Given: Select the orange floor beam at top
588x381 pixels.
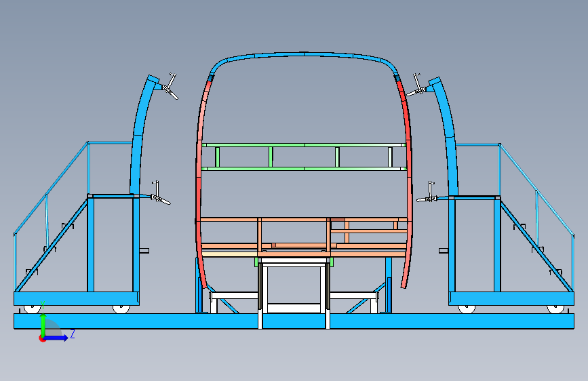Looking at the screenshot, I should pyautogui.click(x=304, y=220).
